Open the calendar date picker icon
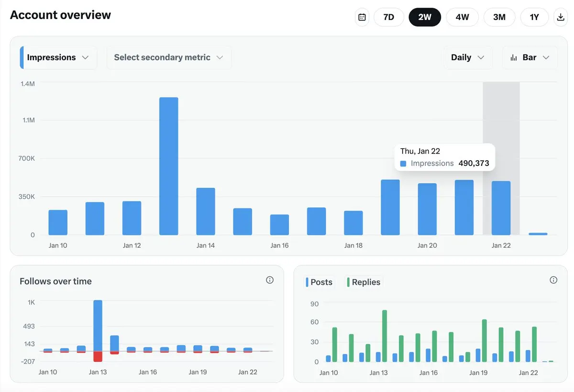574x392 pixels. coord(362,17)
